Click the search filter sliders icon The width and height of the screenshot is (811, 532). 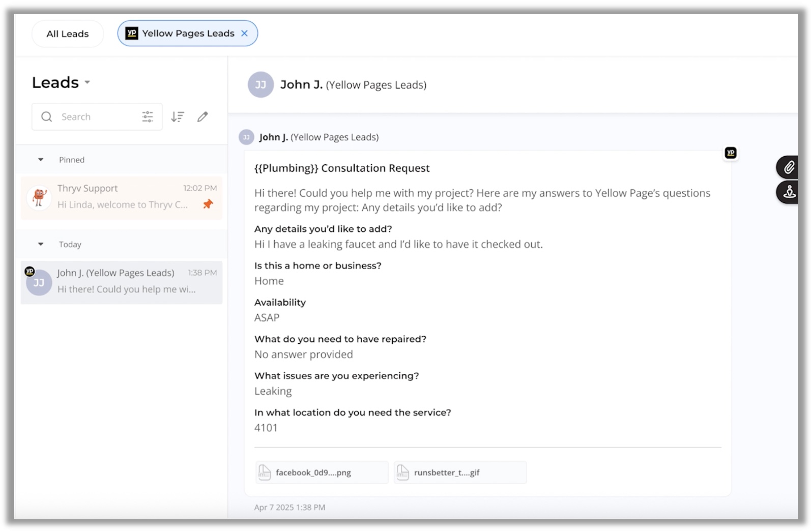(x=148, y=117)
